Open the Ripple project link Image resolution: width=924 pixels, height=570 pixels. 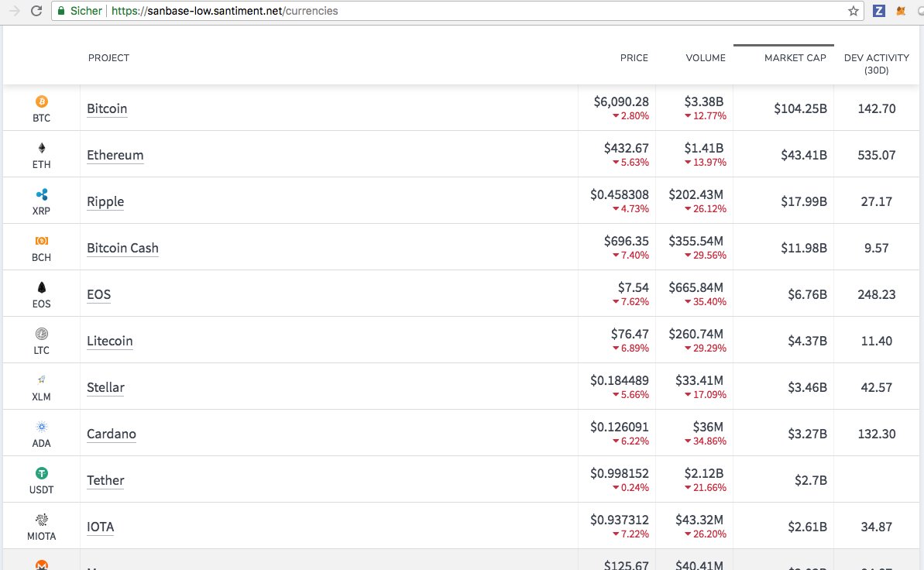point(105,201)
